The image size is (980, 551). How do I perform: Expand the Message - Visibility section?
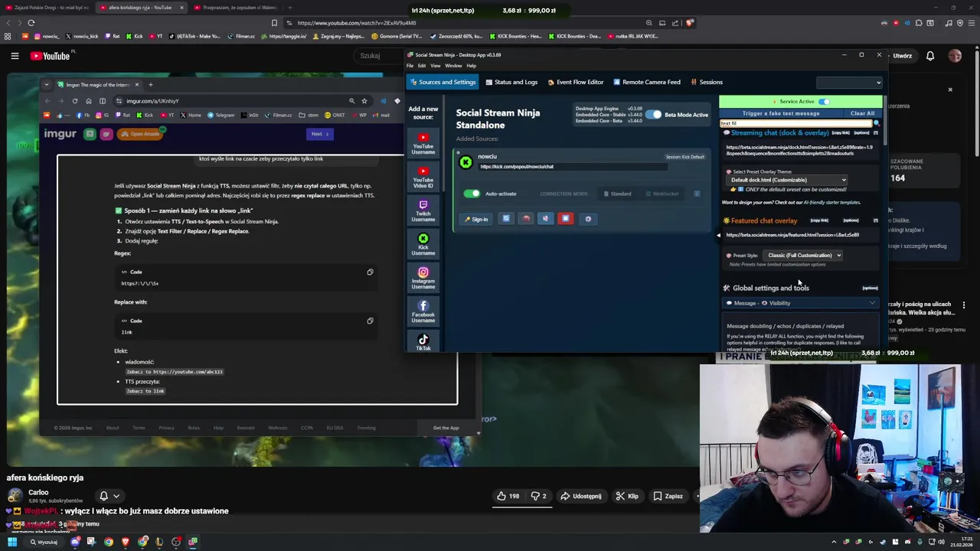pyautogui.click(x=801, y=303)
